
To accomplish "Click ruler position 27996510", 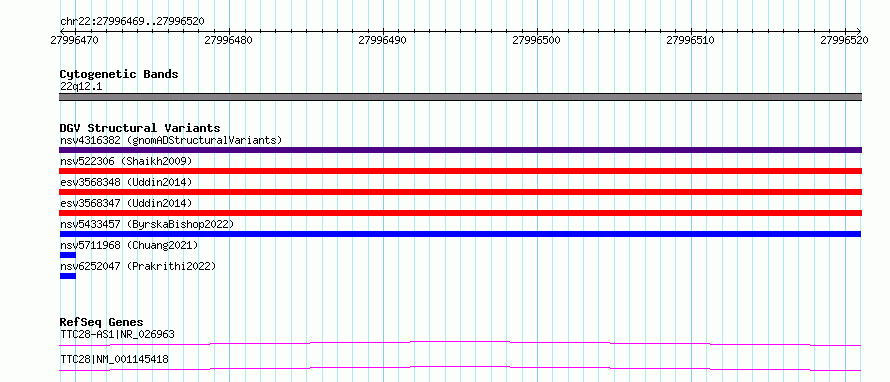I will pyautogui.click(x=691, y=40).
